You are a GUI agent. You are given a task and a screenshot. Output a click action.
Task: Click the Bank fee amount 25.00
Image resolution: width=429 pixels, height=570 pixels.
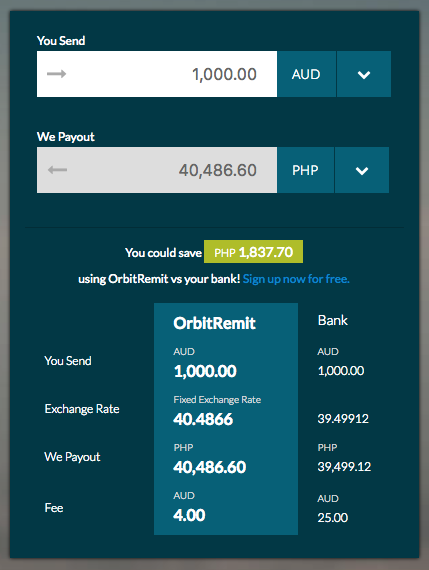(333, 517)
